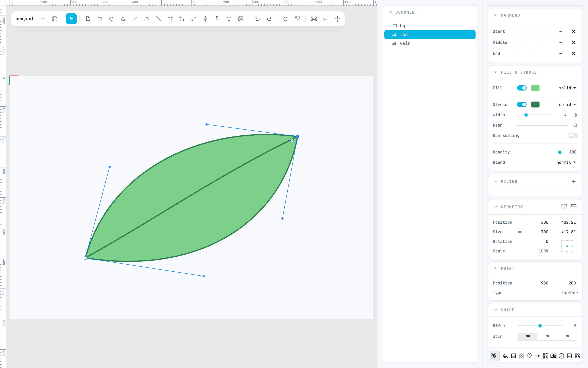
Task: Collapse the Document panel
Action: 390,12
